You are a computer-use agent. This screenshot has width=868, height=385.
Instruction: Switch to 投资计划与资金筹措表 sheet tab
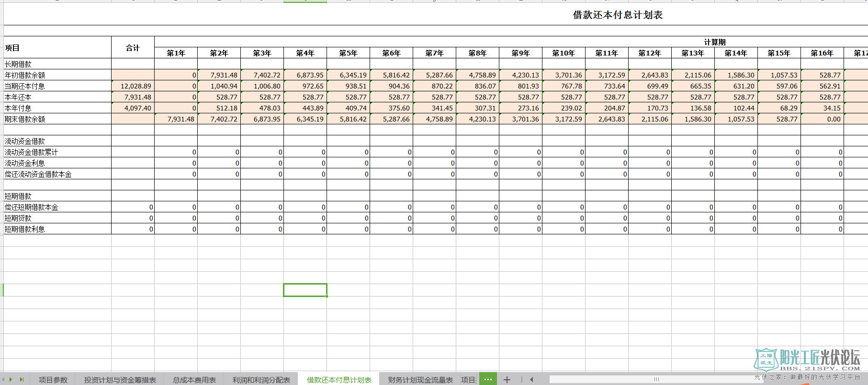(x=120, y=380)
